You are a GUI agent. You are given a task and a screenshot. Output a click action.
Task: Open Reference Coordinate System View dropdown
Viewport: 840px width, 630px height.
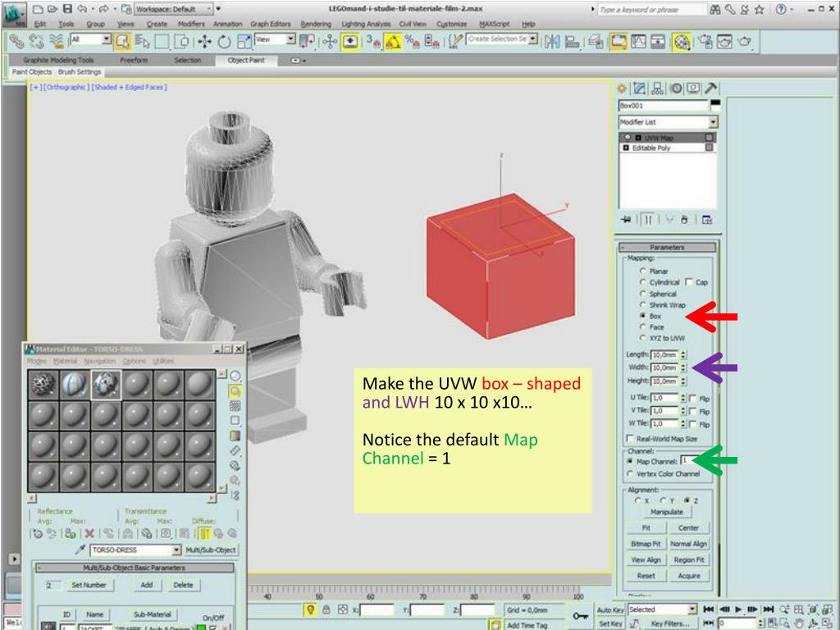pos(290,39)
